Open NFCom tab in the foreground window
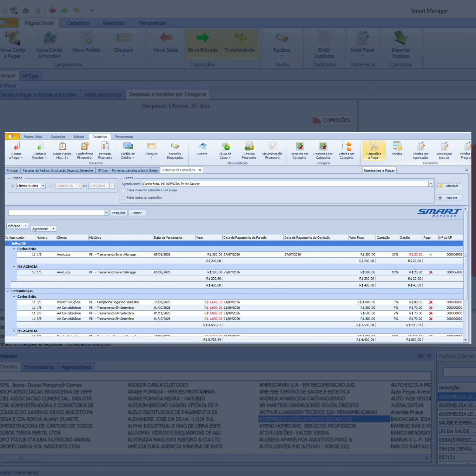 click(102, 170)
